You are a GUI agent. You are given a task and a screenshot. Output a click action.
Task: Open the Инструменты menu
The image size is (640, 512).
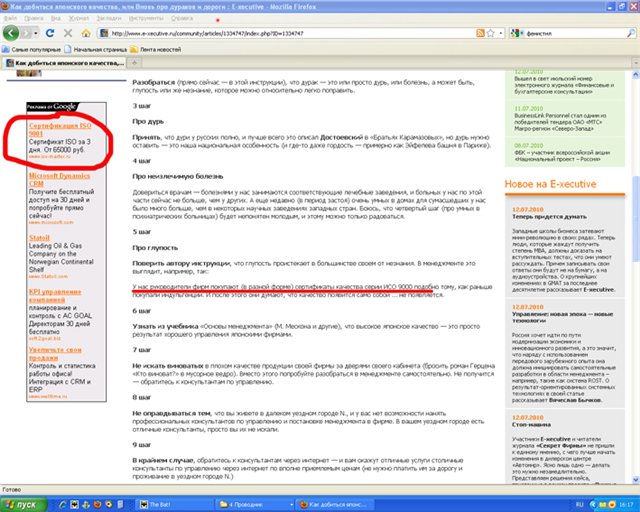146,18
